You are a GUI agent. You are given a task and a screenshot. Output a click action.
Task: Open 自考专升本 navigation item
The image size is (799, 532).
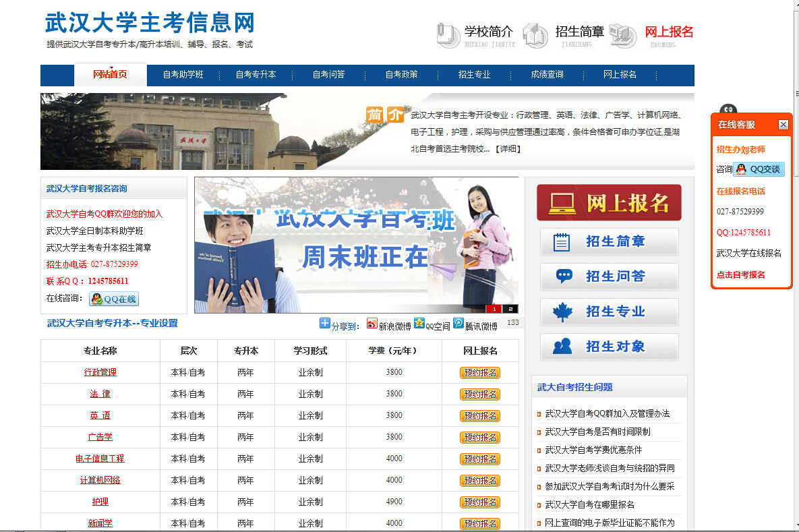coord(256,75)
